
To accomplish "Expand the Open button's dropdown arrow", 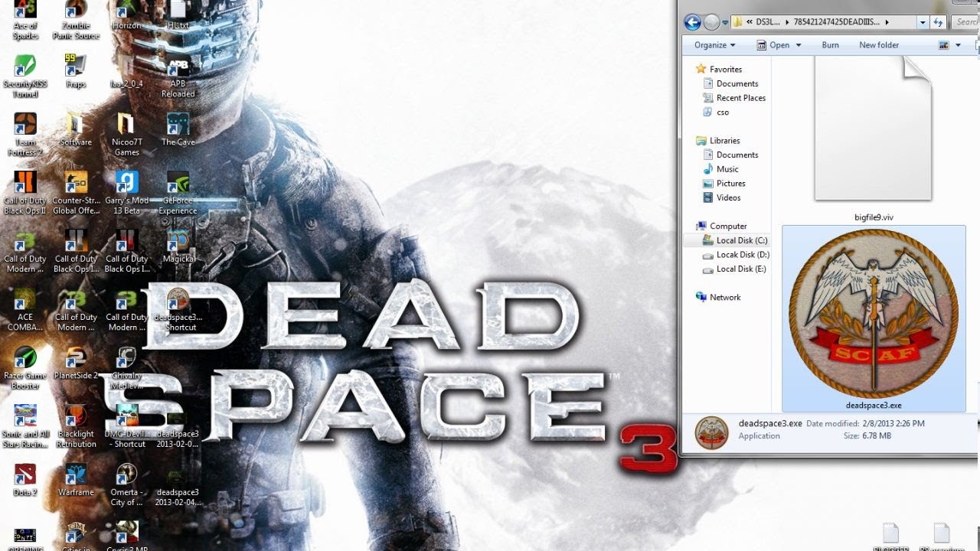I will (798, 45).
